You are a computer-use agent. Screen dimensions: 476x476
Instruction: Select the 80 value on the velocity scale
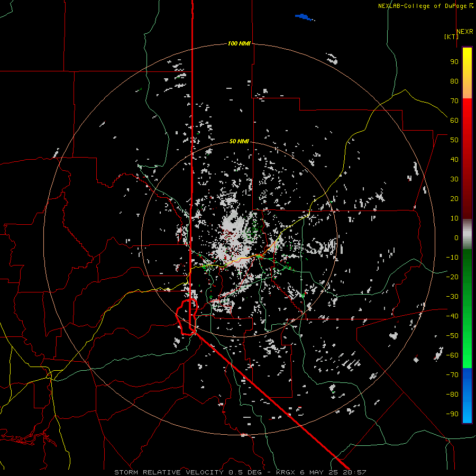pyautogui.click(x=454, y=81)
